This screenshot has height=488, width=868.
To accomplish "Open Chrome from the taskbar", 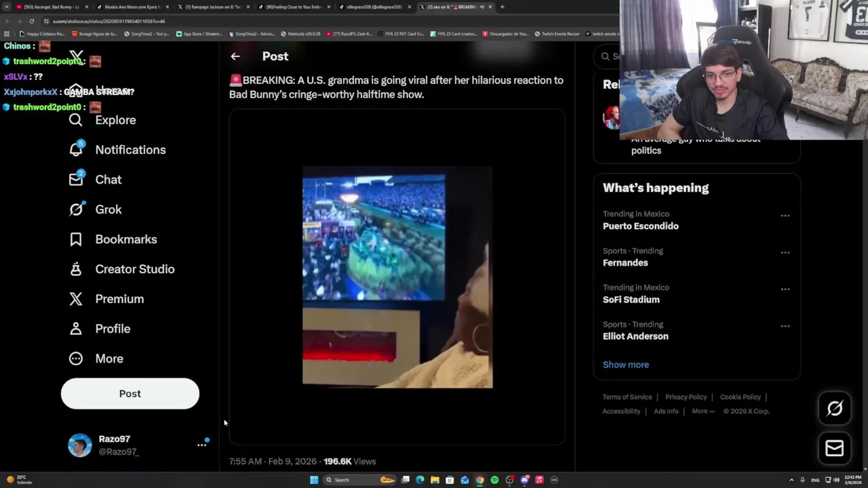I will (479, 480).
